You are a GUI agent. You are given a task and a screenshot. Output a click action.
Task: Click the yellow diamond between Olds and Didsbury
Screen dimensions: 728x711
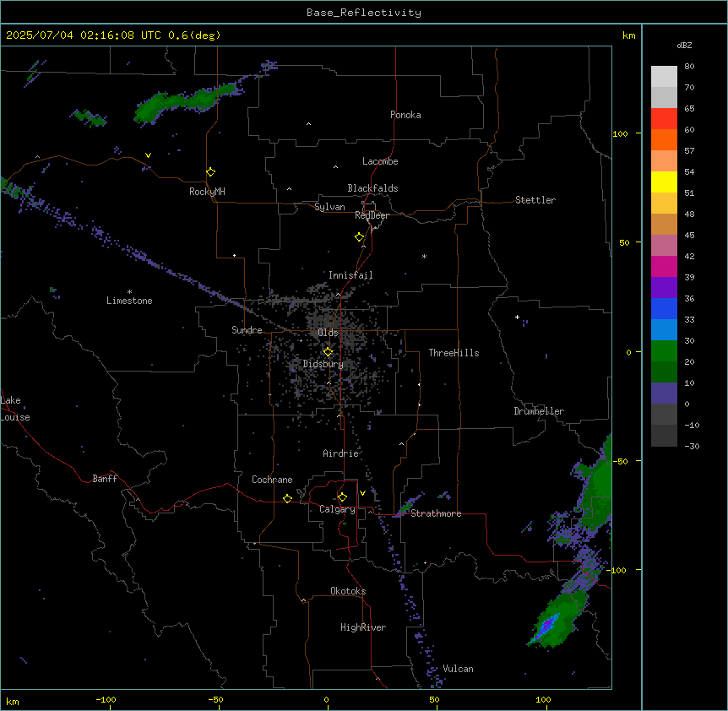[x=328, y=352]
